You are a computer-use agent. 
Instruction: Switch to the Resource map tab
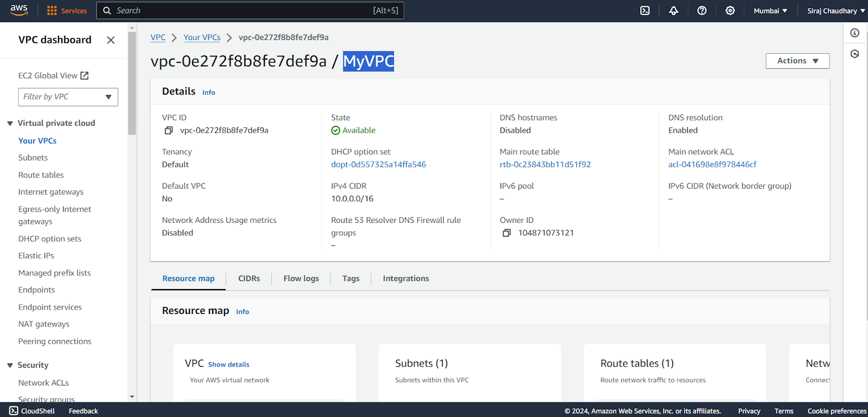188,279
